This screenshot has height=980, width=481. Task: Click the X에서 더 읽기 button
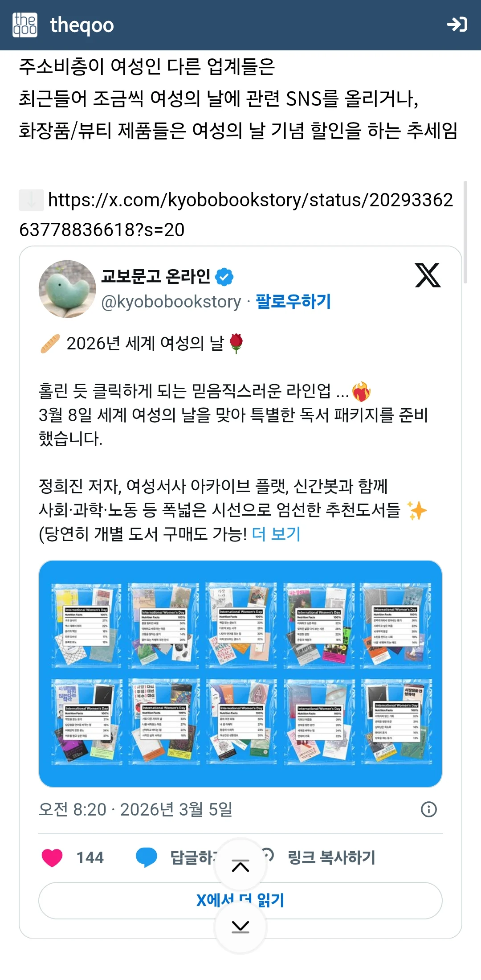[x=240, y=900]
